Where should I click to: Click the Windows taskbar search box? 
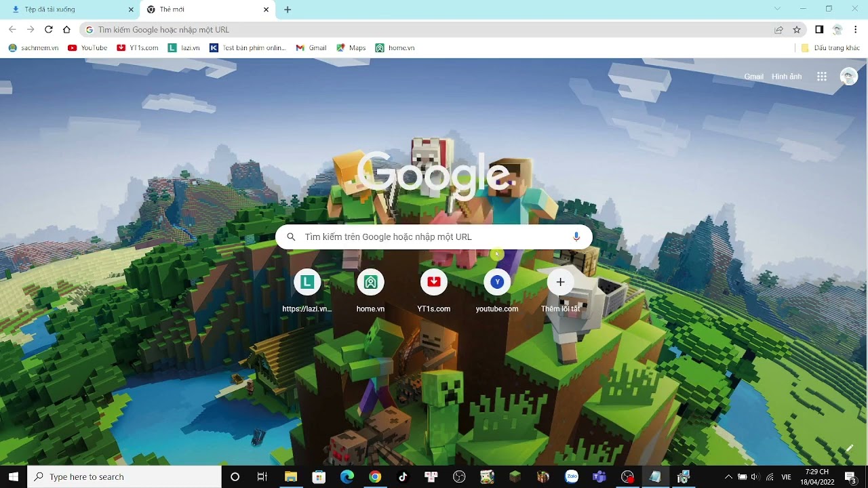[x=124, y=476]
